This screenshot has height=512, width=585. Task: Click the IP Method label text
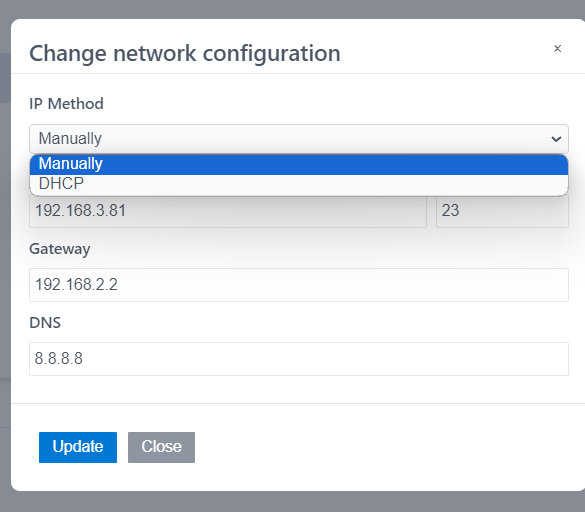click(x=66, y=104)
